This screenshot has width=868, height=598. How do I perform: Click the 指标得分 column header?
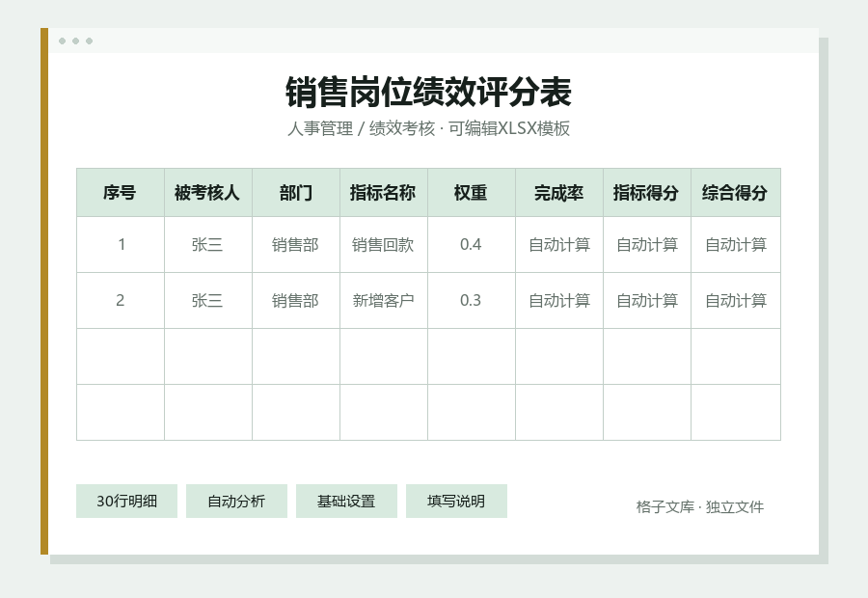(647, 193)
